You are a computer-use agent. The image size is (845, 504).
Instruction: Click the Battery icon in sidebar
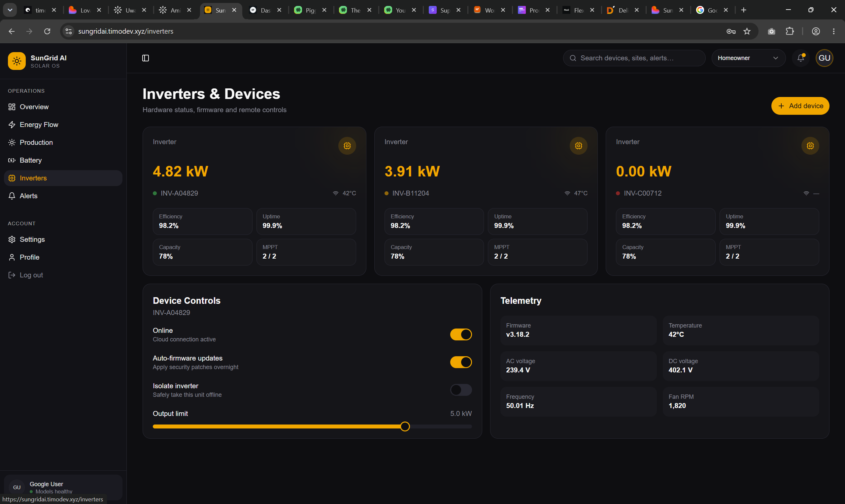pyautogui.click(x=12, y=160)
